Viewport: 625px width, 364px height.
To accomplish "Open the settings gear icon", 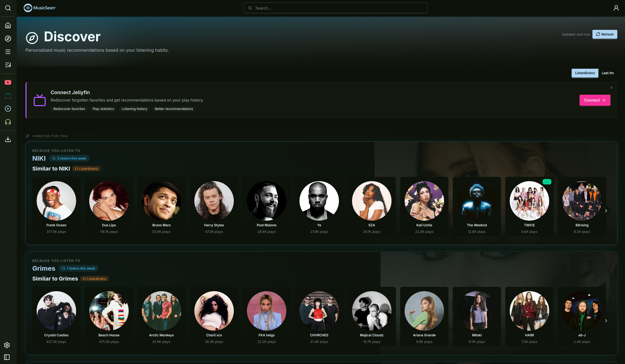I will [x=7, y=345].
